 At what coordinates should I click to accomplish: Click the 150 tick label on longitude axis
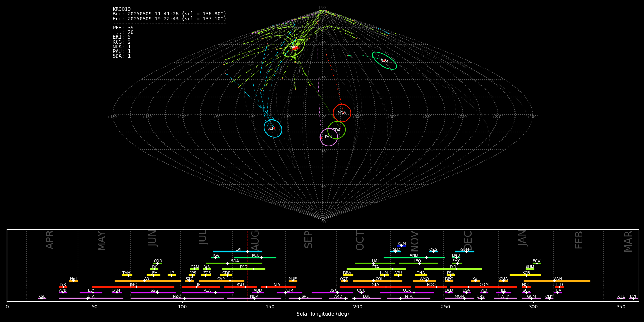click(270, 307)
